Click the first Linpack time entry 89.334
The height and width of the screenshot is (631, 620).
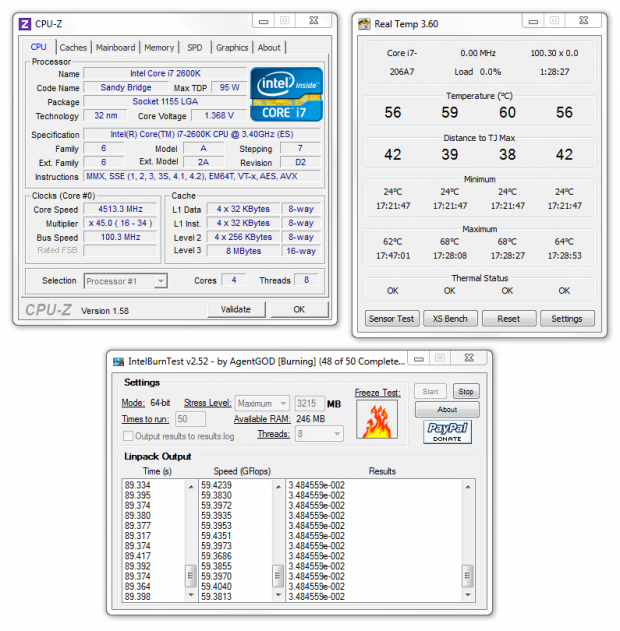click(x=137, y=485)
